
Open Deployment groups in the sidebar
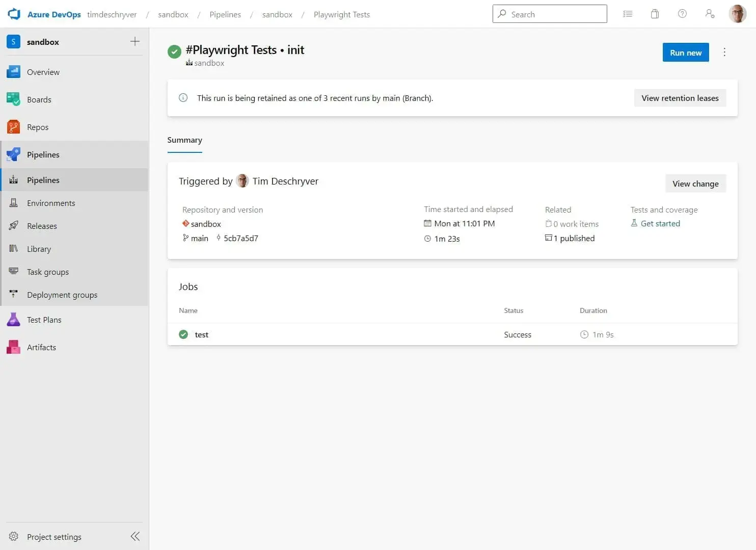pyautogui.click(x=74, y=295)
